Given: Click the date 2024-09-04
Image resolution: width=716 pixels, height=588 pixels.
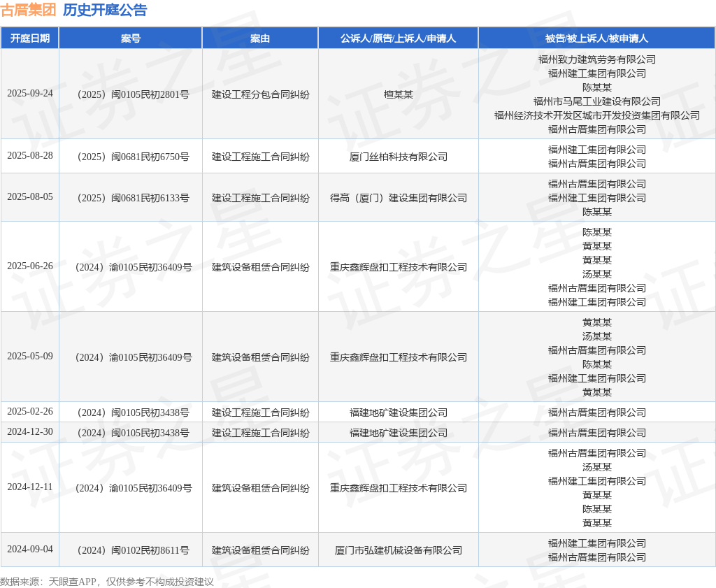Looking at the screenshot, I should 30,549.
